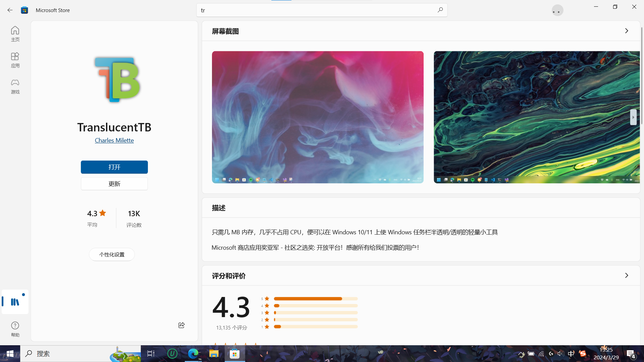Open 帮助 help in the sidebar
This screenshot has height=362, width=644.
15,329
